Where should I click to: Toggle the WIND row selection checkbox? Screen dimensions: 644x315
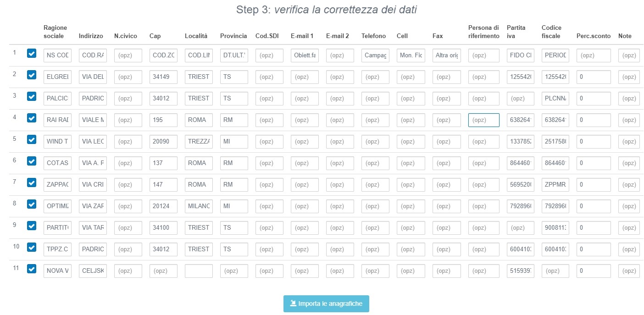click(31, 139)
